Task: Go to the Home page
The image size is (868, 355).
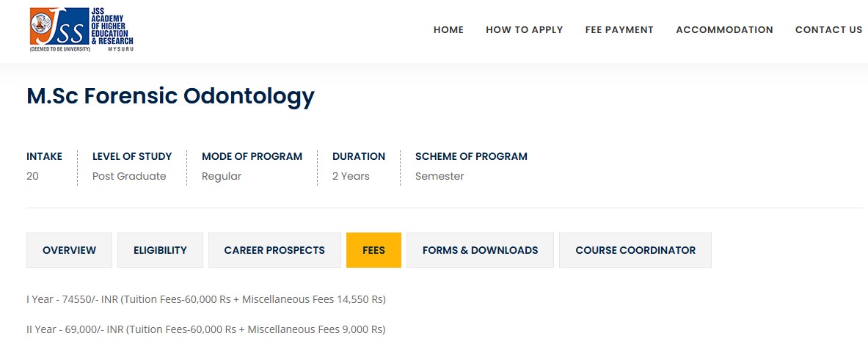Action: 448,30
